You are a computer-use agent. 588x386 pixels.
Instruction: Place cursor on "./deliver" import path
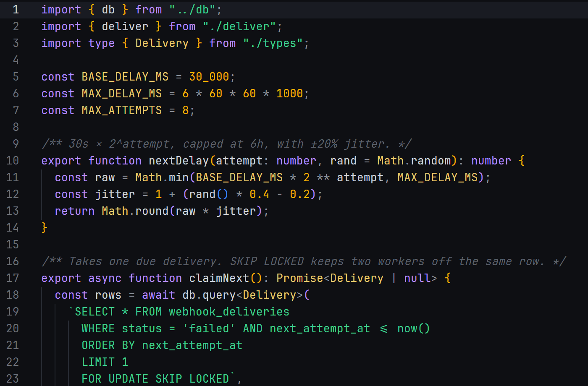pos(239,26)
